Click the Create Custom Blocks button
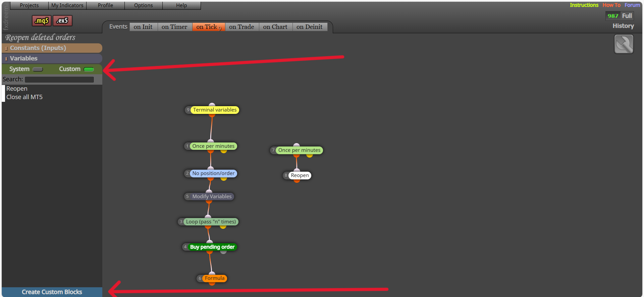The height and width of the screenshot is (297, 644). [x=52, y=292]
